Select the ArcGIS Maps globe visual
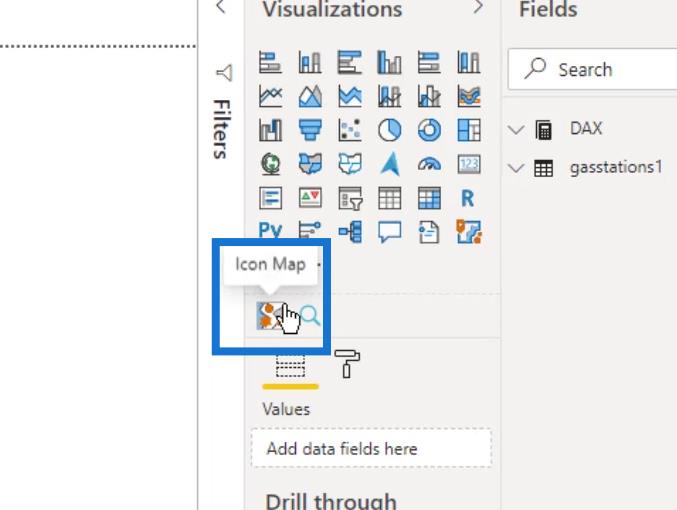Image resolution: width=677 pixels, height=510 pixels. click(270, 164)
